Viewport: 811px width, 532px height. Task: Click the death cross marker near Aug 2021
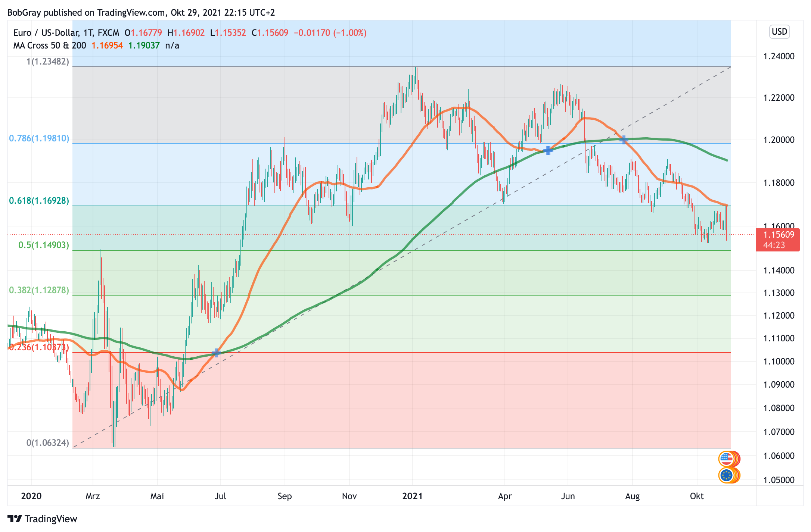pyautogui.click(x=624, y=140)
